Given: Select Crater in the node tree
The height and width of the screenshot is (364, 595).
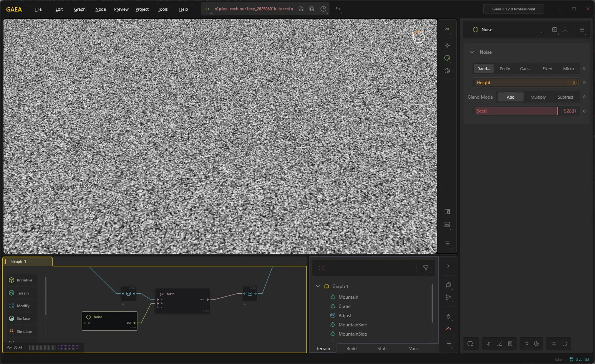Looking at the screenshot, I should click(x=345, y=306).
